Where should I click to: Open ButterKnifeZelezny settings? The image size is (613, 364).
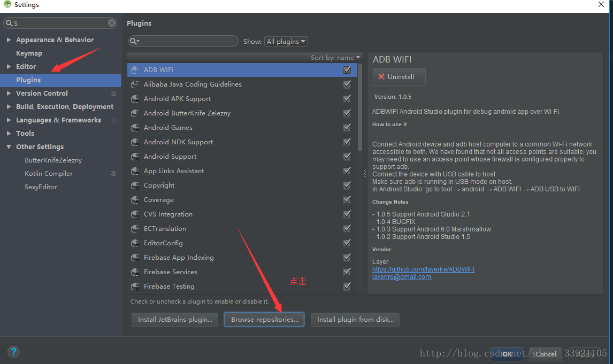tap(53, 160)
